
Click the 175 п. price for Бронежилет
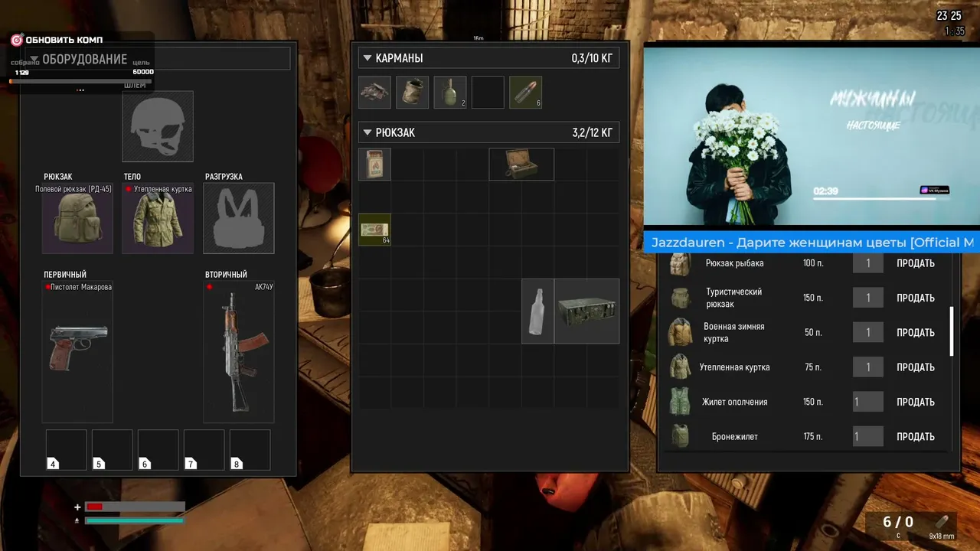click(x=813, y=437)
